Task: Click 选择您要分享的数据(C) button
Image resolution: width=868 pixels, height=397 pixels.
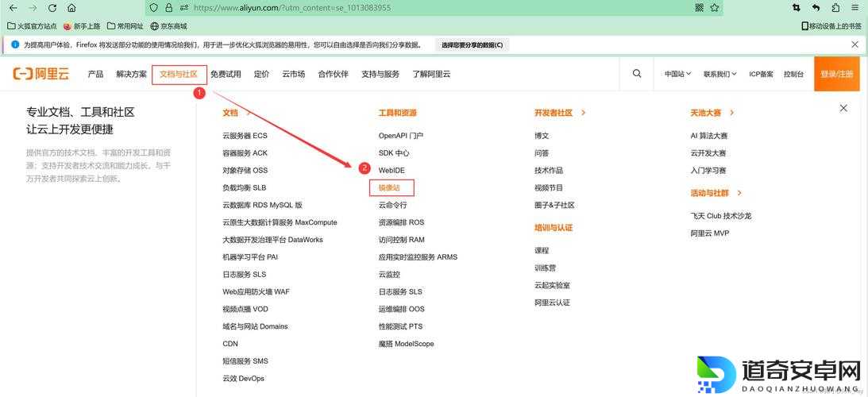Action: click(473, 44)
